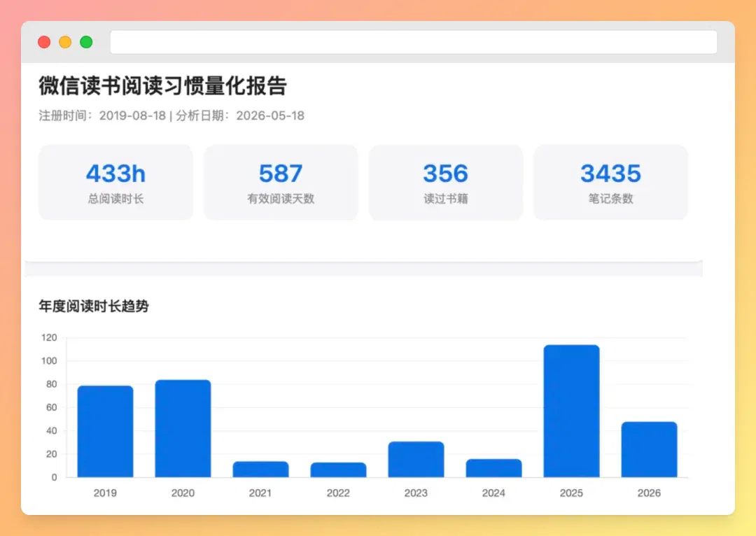Select the 356 books read card
Viewport: 756px width, 536px height.
[x=446, y=182]
